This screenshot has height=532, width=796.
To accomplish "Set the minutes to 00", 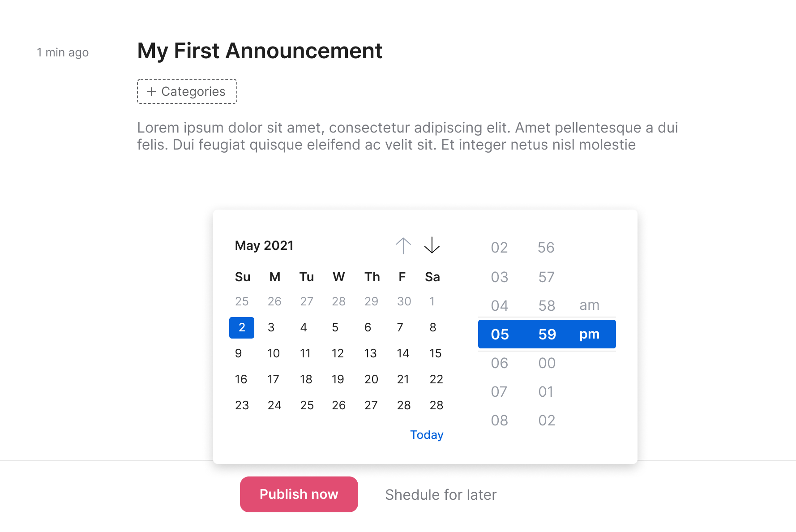I will (547, 363).
